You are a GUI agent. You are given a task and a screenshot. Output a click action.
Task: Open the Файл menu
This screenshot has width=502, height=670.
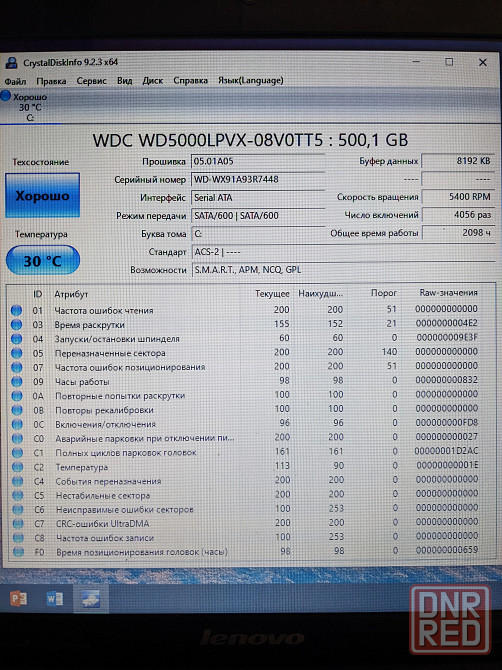15,81
